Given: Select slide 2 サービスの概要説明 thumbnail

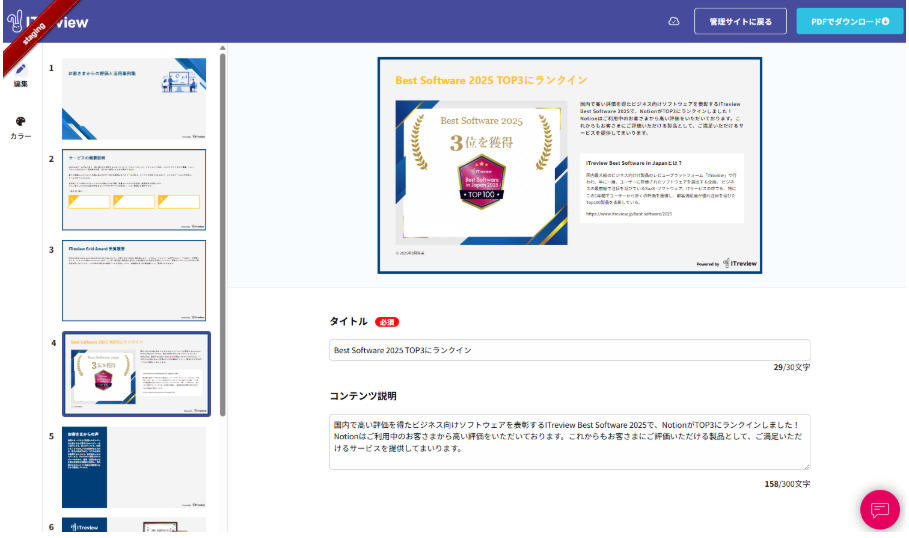Looking at the screenshot, I should [134, 190].
